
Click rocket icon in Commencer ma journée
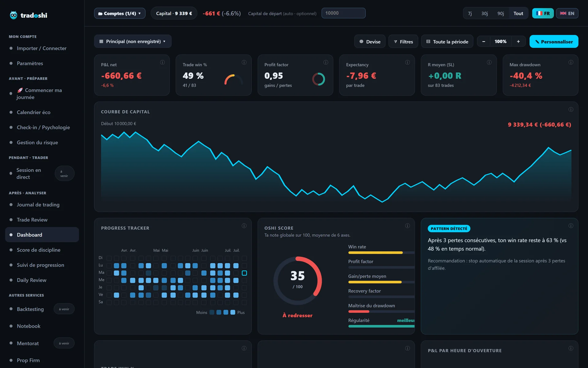(x=20, y=90)
